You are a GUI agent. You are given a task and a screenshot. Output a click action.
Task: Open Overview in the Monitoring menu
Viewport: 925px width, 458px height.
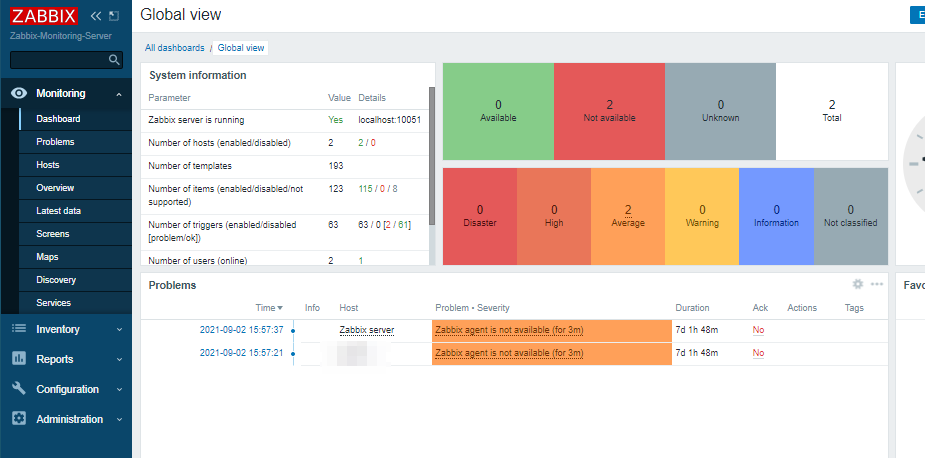tap(76, 188)
